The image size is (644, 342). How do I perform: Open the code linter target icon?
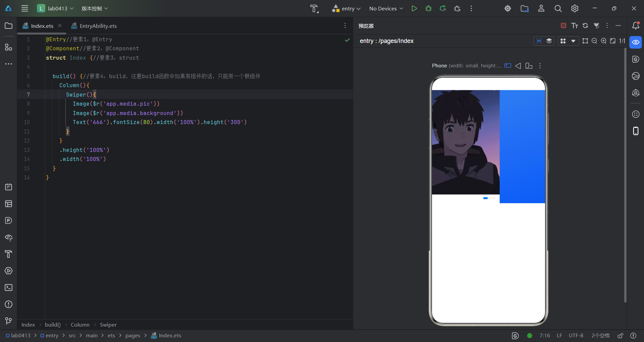pyautogui.click(x=508, y=8)
